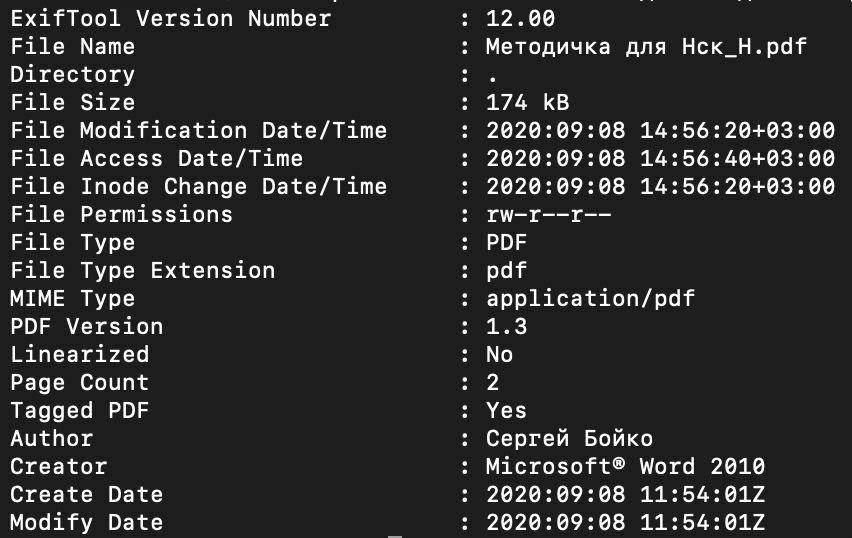Click the Tagged PDF value Yes
This screenshot has width=852, height=538.
[x=506, y=411]
